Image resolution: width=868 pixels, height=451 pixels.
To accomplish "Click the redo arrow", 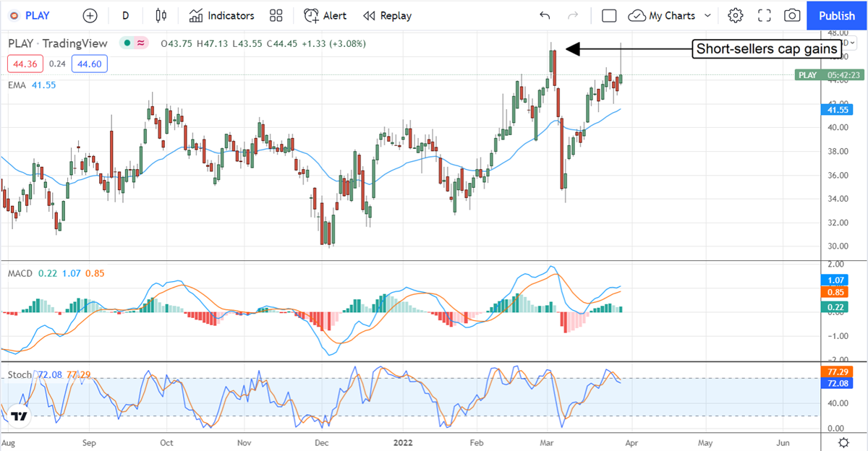I will click(x=573, y=15).
